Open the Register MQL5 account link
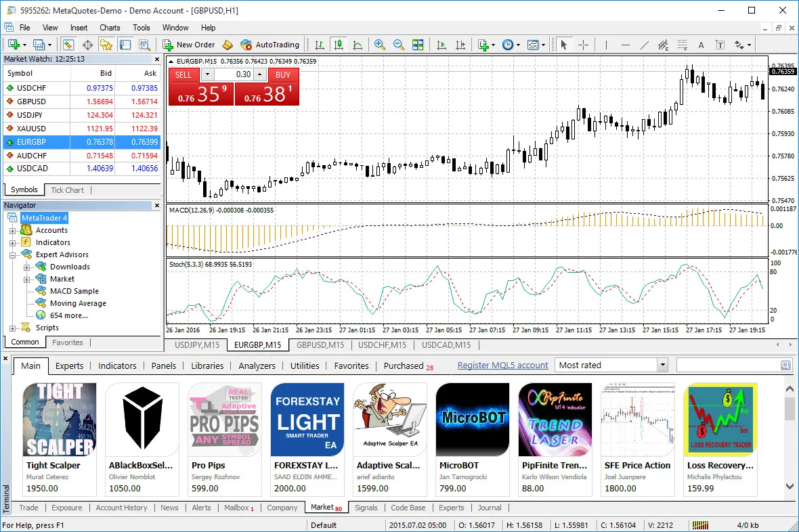The image size is (799, 532). [502, 365]
